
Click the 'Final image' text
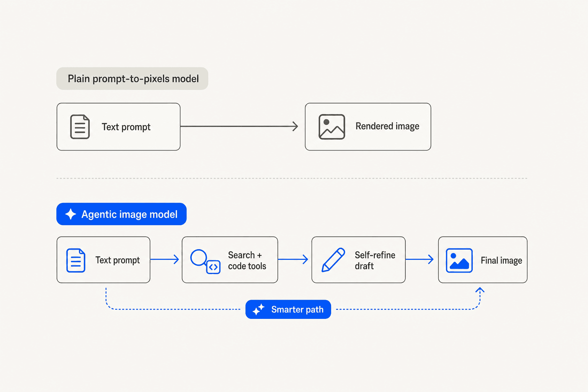[x=501, y=261]
